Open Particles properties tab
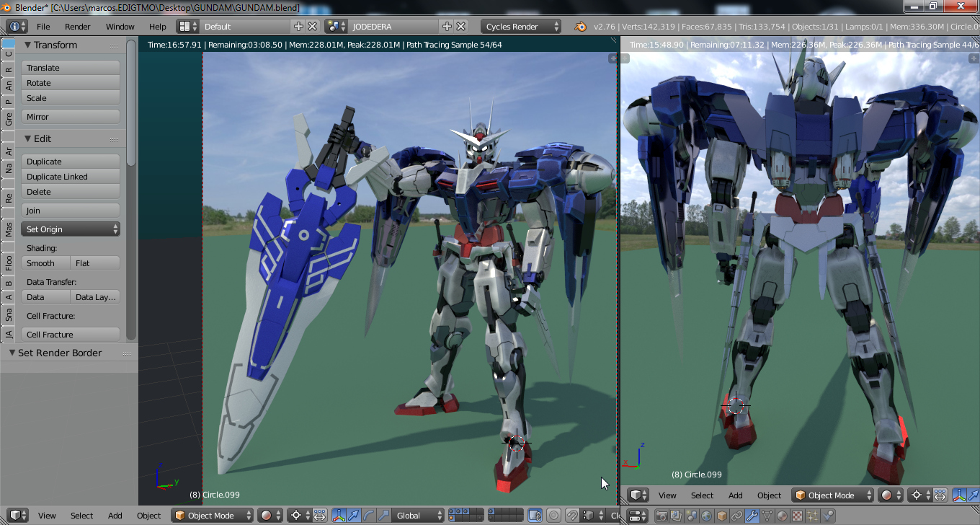Image resolution: width=980 pixels, height=525 pixels. click(x=813, y=516)
